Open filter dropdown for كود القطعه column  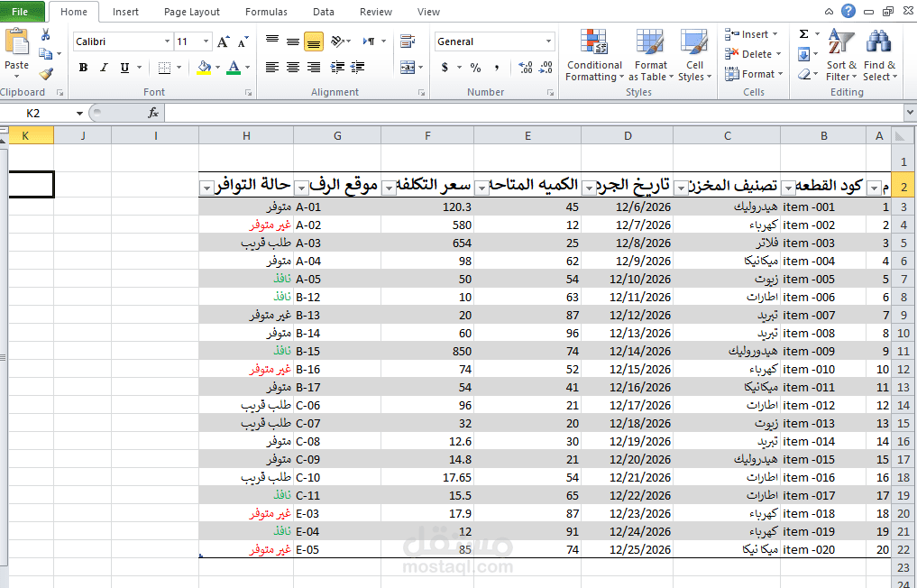788,188
